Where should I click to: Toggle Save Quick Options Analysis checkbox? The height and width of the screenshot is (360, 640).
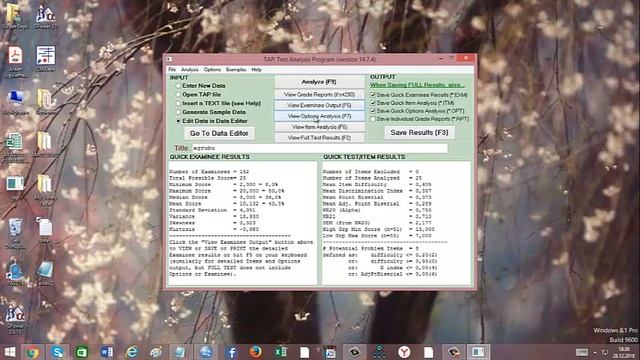tap(373, 111)
